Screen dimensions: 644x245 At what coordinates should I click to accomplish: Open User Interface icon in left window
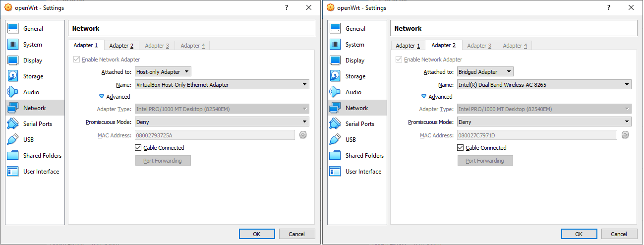[13, 172]
